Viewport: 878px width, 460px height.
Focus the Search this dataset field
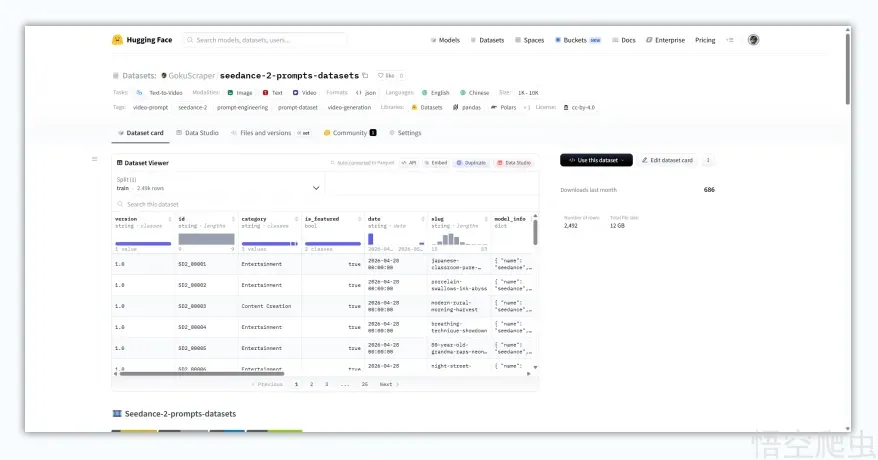pos(325,204)
